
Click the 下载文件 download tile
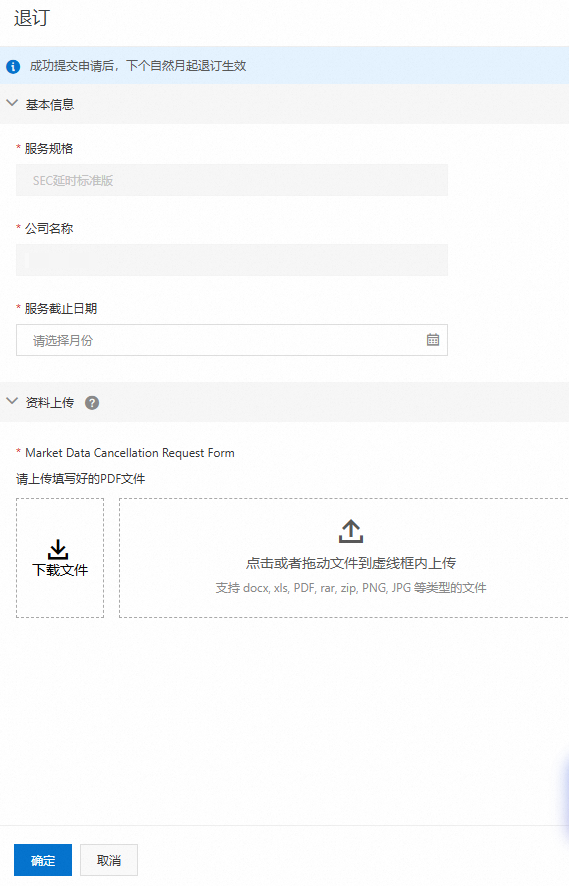(x=60, y=558)
